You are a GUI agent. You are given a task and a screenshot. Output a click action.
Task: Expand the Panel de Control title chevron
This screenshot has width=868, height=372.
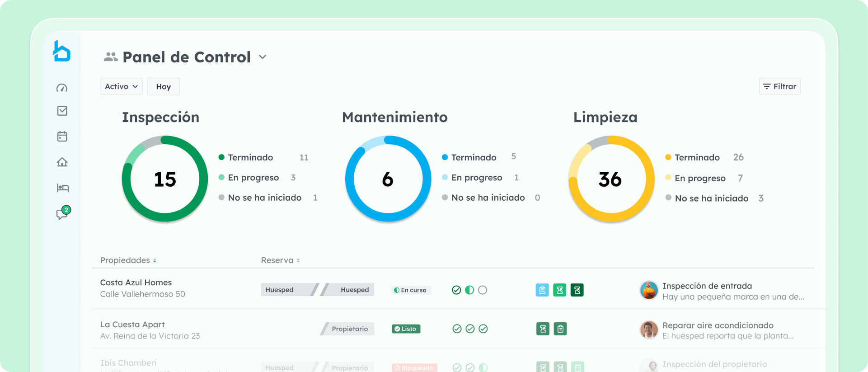coord(263,57)
